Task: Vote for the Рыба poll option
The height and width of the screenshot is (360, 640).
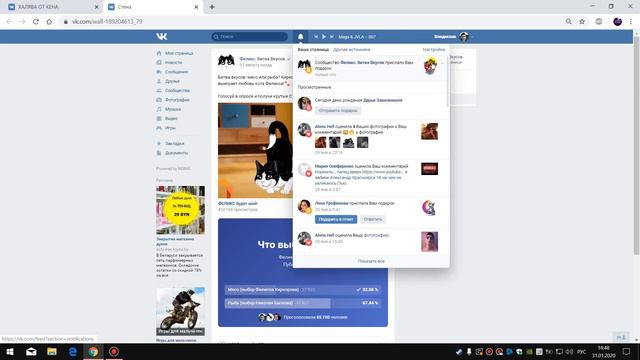Action: tap(303, 303)
